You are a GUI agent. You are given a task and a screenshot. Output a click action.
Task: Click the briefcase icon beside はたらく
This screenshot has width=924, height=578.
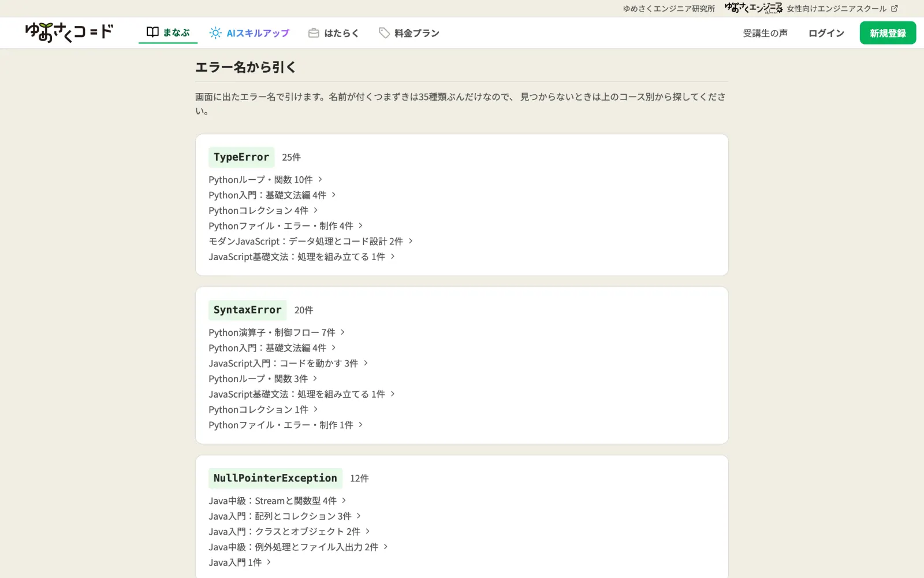pyautogui.click(x=314, y=33)
